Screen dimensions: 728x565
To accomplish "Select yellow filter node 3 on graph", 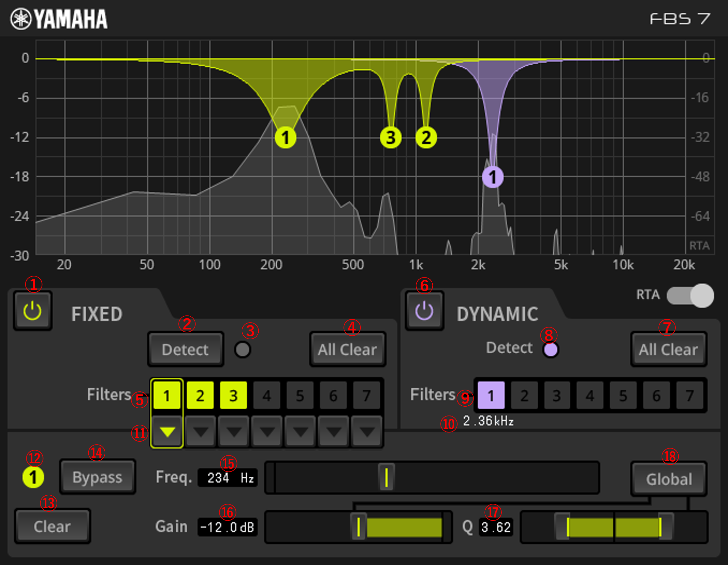I will (391, 137).
